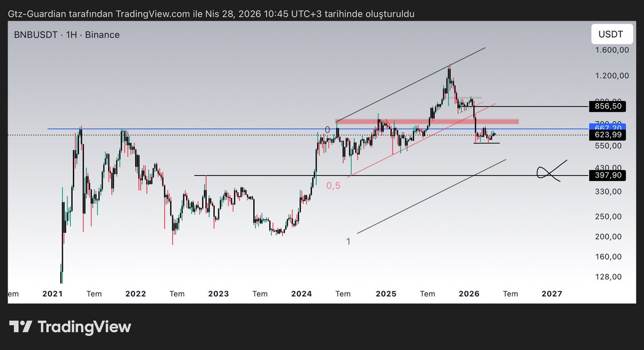Screen dimensions: 644x350
Task: Click the 2024 time axis label
Action: tap(302, 294)
